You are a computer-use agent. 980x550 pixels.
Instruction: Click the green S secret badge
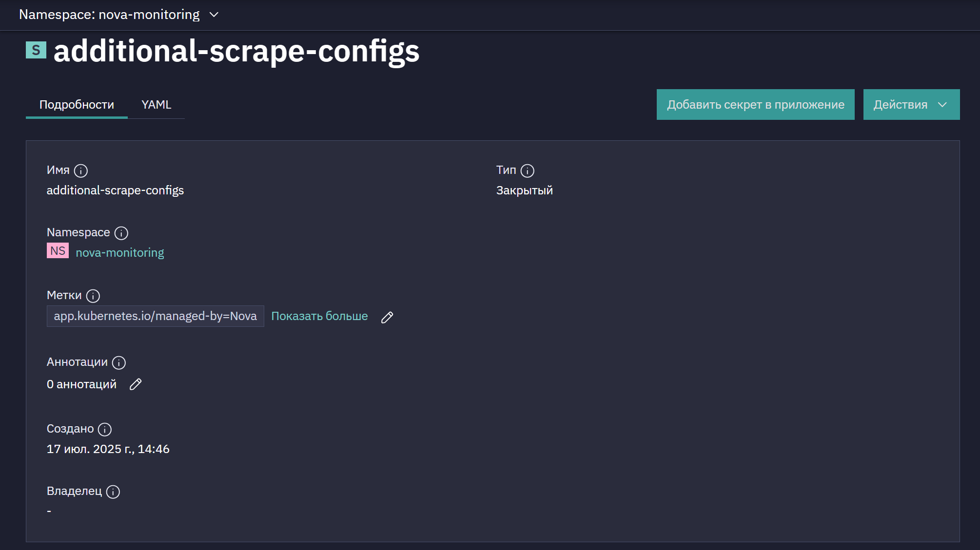coord(36,50)
